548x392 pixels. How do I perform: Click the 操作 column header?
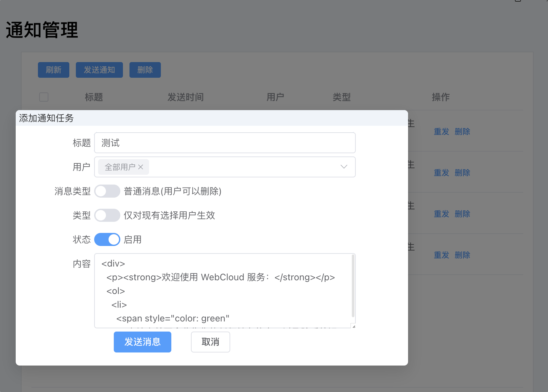[x=441, y=97]
